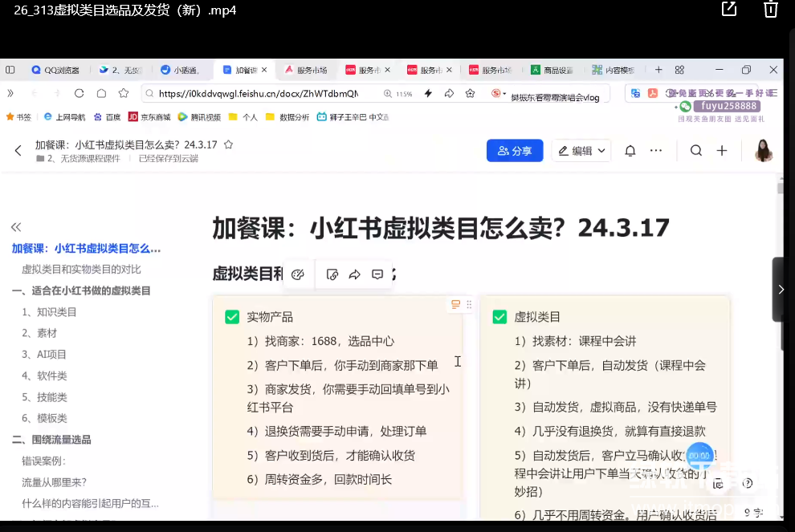Screen dimensions: 795x532
Task: Click the lightning speed mode icon
Action: point(429,93)
